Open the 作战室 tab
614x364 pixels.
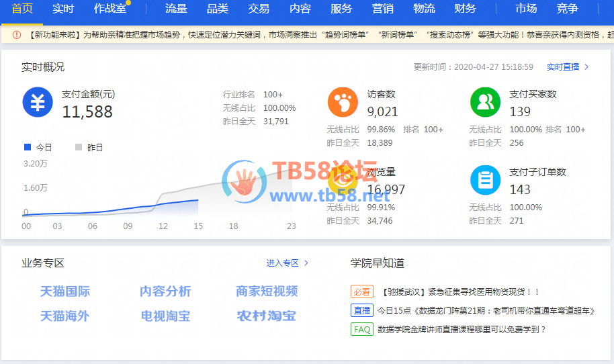pyautogui.click(x=109, y=8)
